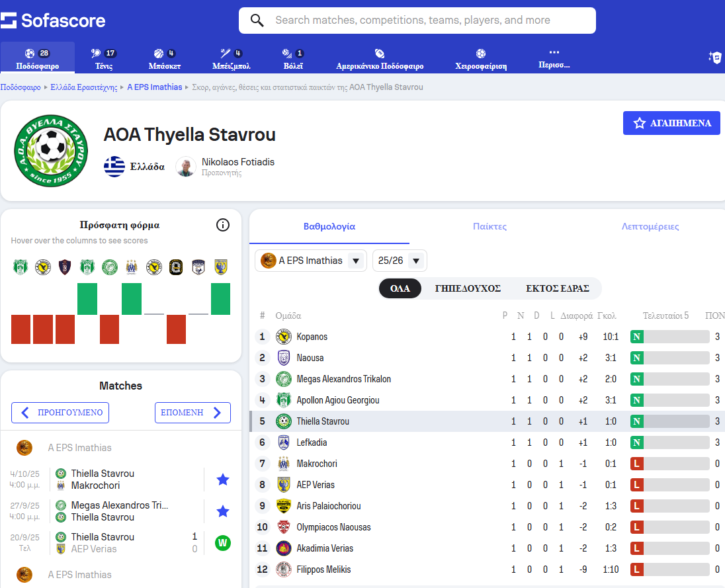The height and width of the screenshot is (588, 725).
Task: Open the Χειροσφαίριση sport tab
Action: [481, 59]
